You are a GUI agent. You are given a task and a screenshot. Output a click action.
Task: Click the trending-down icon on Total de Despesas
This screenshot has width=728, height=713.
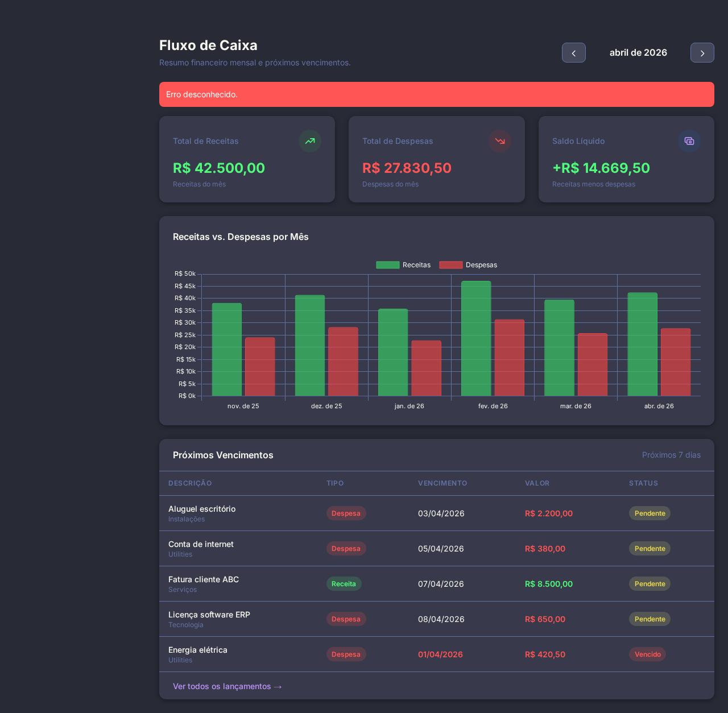(499, 141)
